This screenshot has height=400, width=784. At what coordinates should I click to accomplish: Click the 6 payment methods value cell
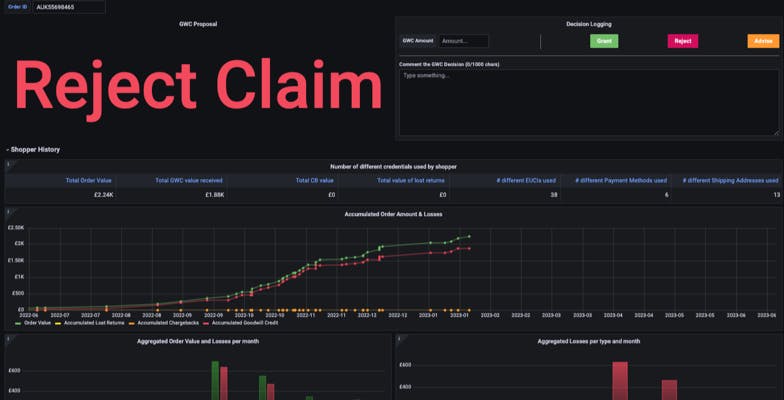pos(666,195)
